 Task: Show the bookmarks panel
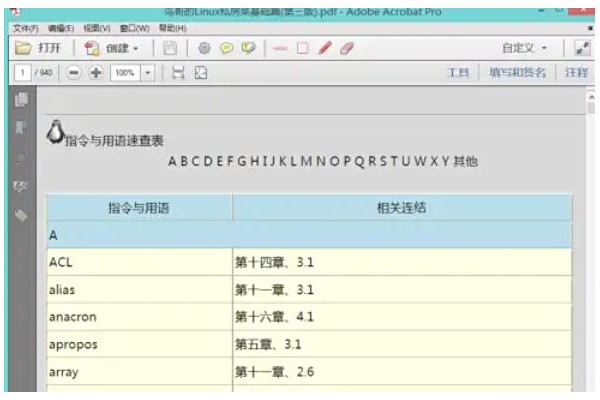pyautogui.click(x=21, y=128)
